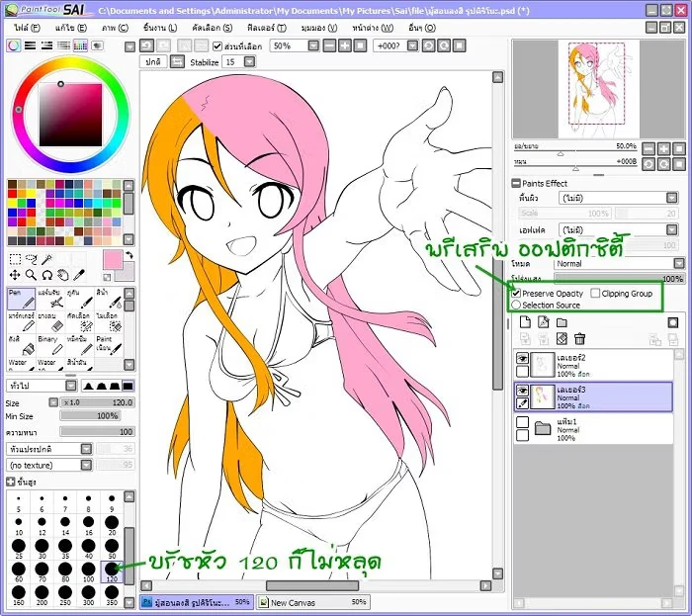Select the Selection Source radio button
692x616 pixels.
point(516,306)
